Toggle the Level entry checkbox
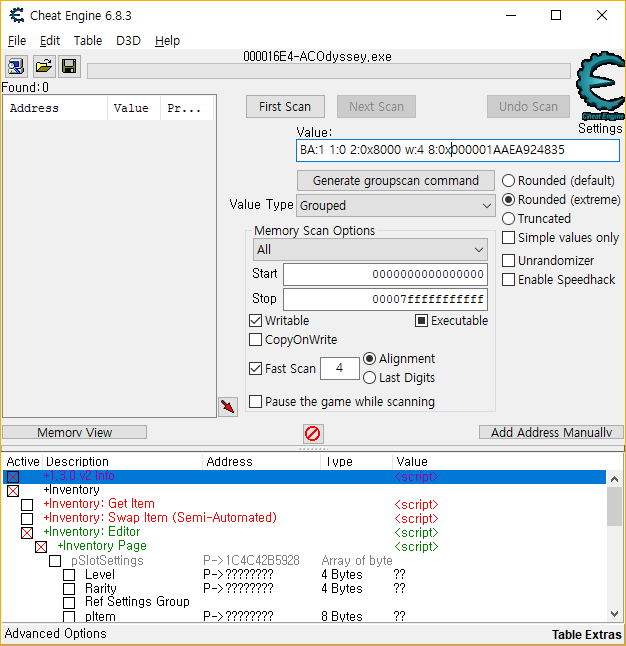 (x=69, y=575)
